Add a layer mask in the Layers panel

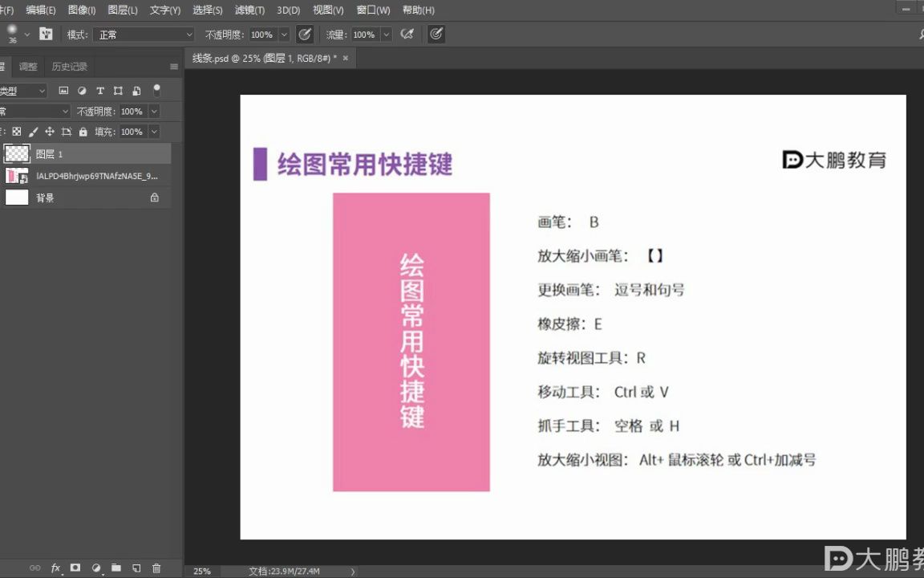tap(75, 568)
